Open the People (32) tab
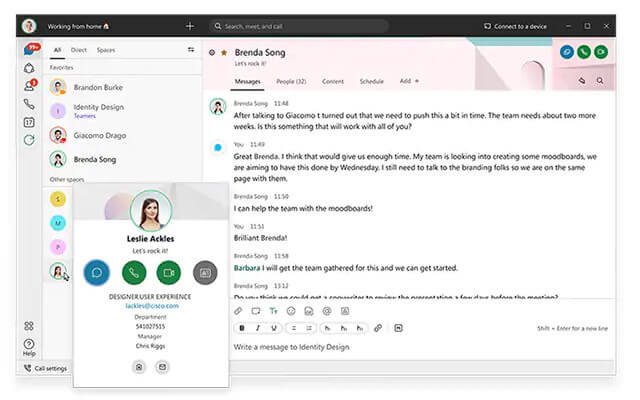 click(x=291, y=81)
